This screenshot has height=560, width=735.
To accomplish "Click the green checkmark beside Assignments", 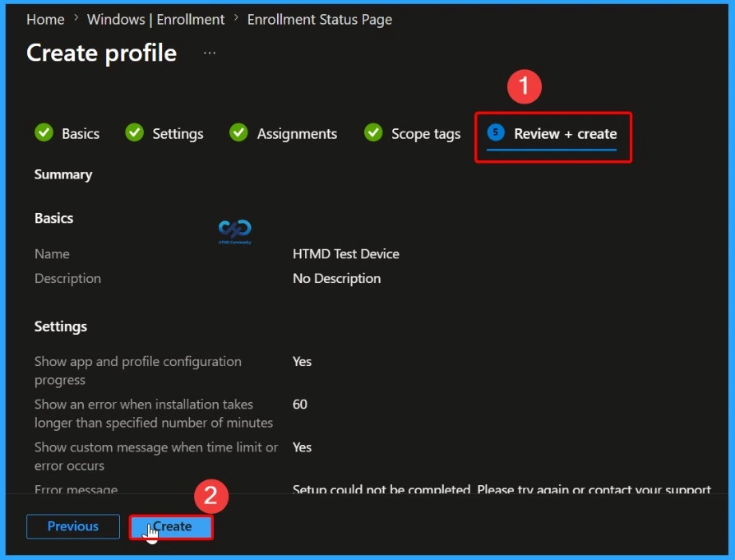I will [x=238, y=132].
